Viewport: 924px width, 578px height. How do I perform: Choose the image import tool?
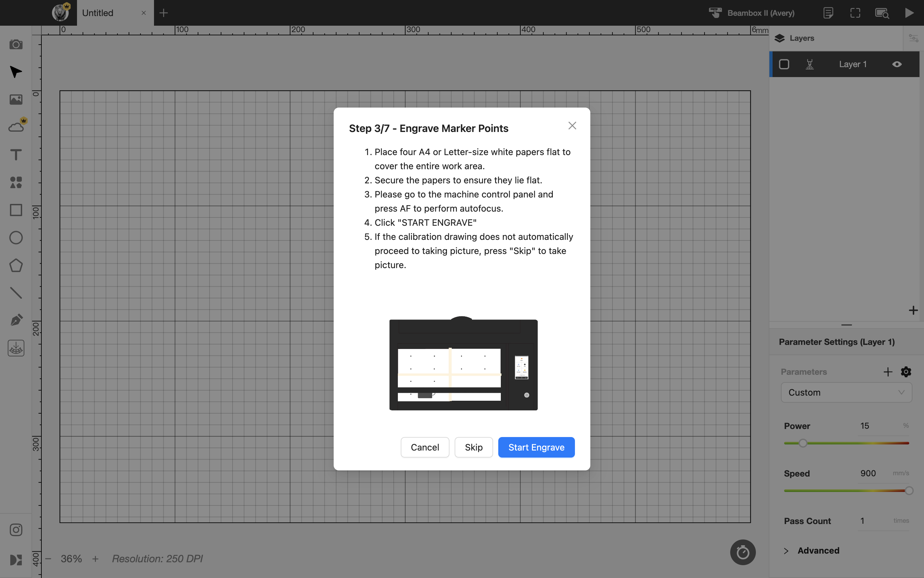pyautogui.click(x=16, y=100)
